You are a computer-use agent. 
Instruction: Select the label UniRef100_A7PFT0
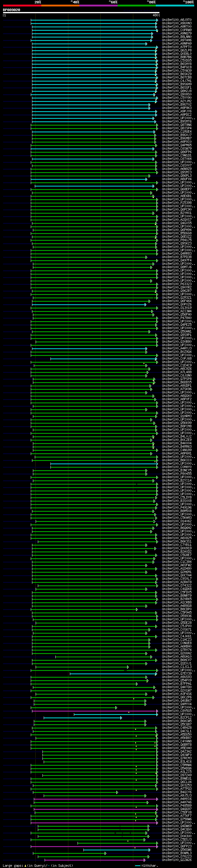(177, 47)
